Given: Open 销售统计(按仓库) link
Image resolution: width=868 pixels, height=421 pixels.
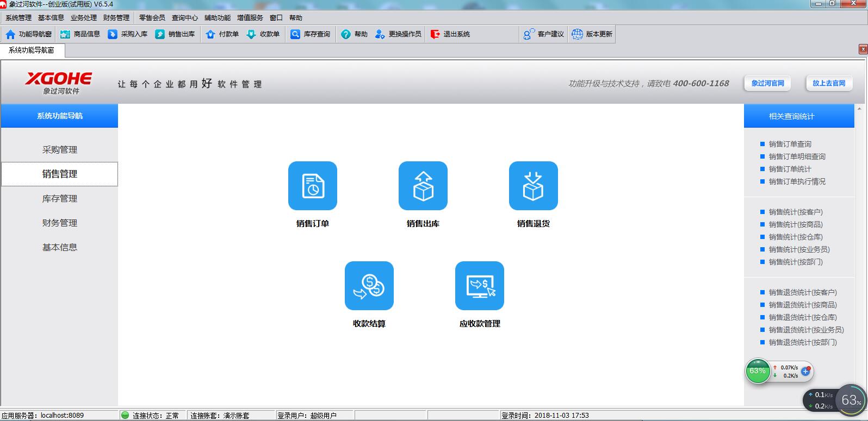Looking at the screenshot, I should (796, 237).
